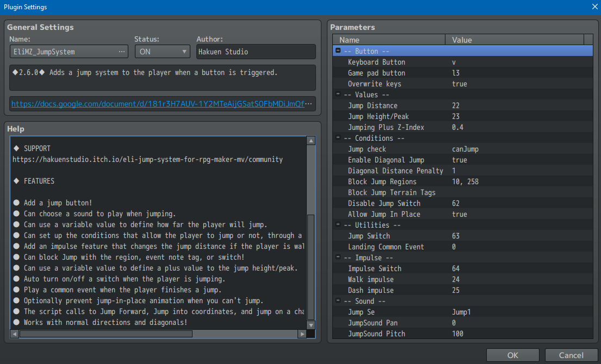Image resolution: width=601 pixels, height=364 pixels.
Task: Collapse the -- Utilities -- parameter group
Action: click(338, 225)
